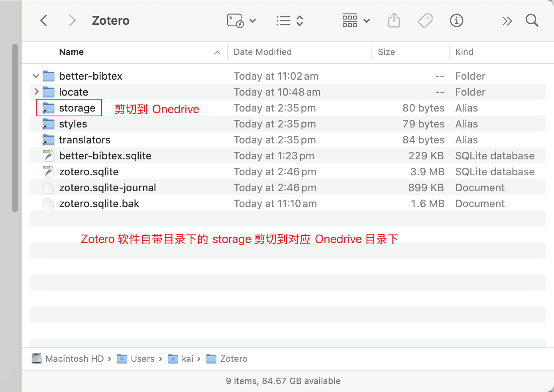554x392 pixels.
Task: Click the sidebar vertical scrollbar
Action: click(x=15, y=127)
